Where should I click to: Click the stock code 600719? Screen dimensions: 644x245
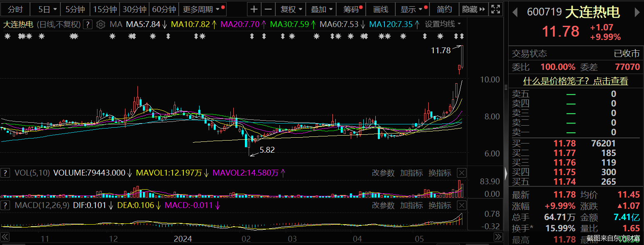[x=544, y=12]
